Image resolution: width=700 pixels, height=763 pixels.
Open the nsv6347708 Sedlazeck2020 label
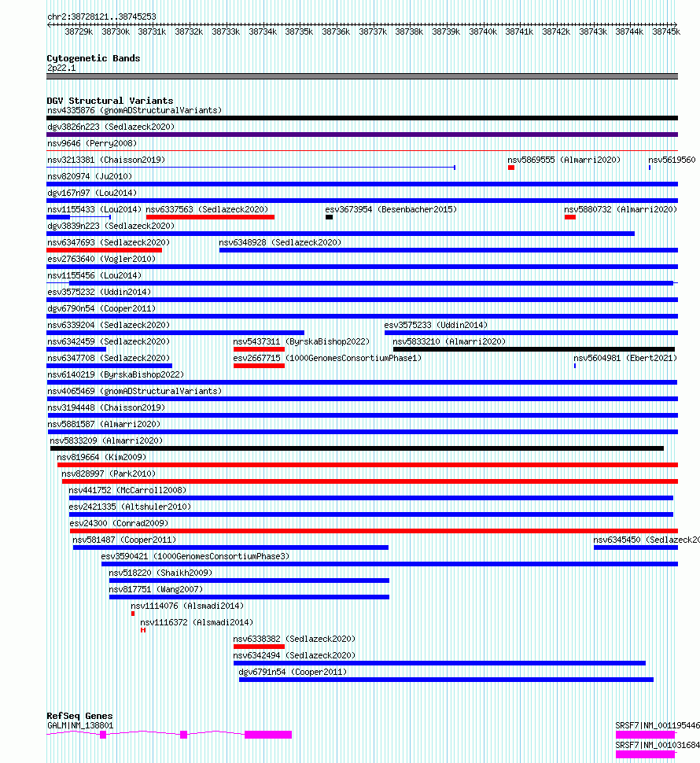pos(109,359)
